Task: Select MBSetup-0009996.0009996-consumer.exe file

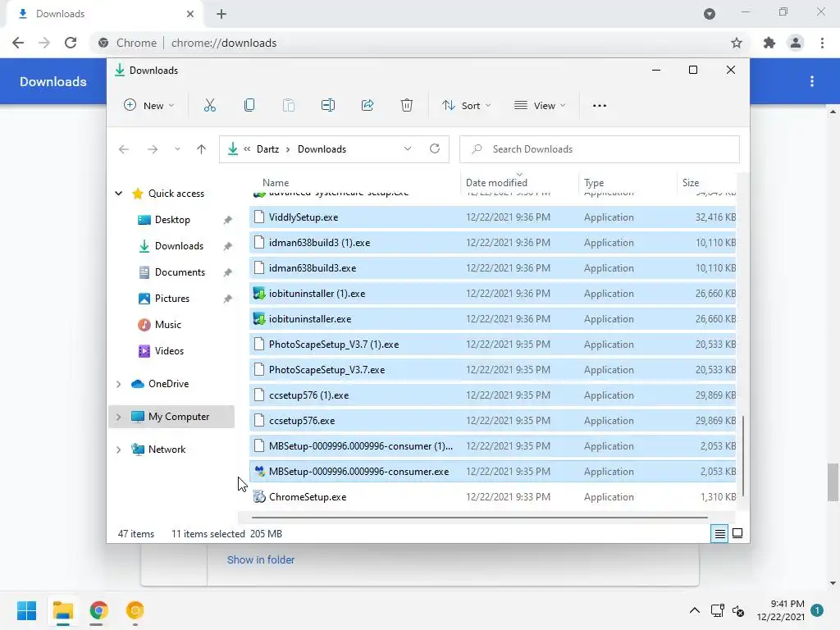Action: point(492,472)
